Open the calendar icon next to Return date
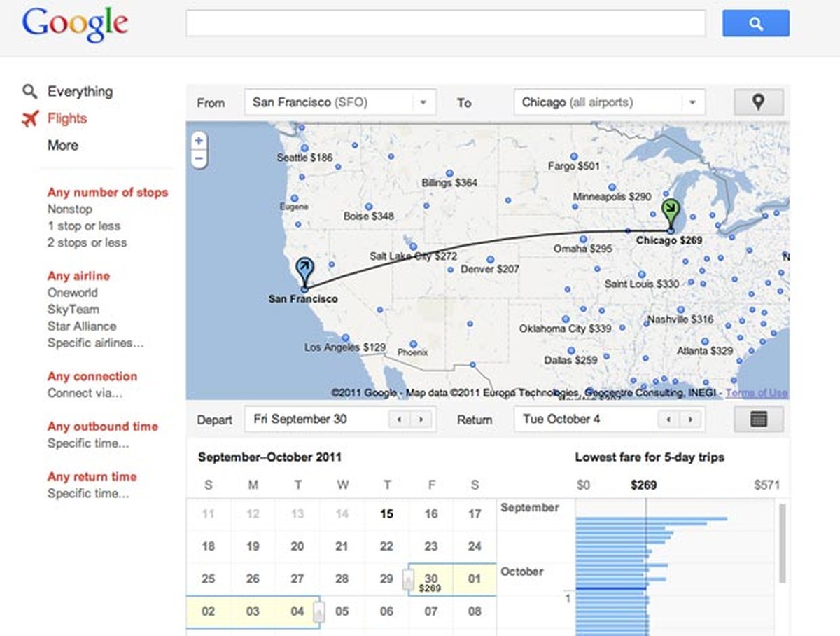This screenshot has height=636, width=840. point(758,419)
